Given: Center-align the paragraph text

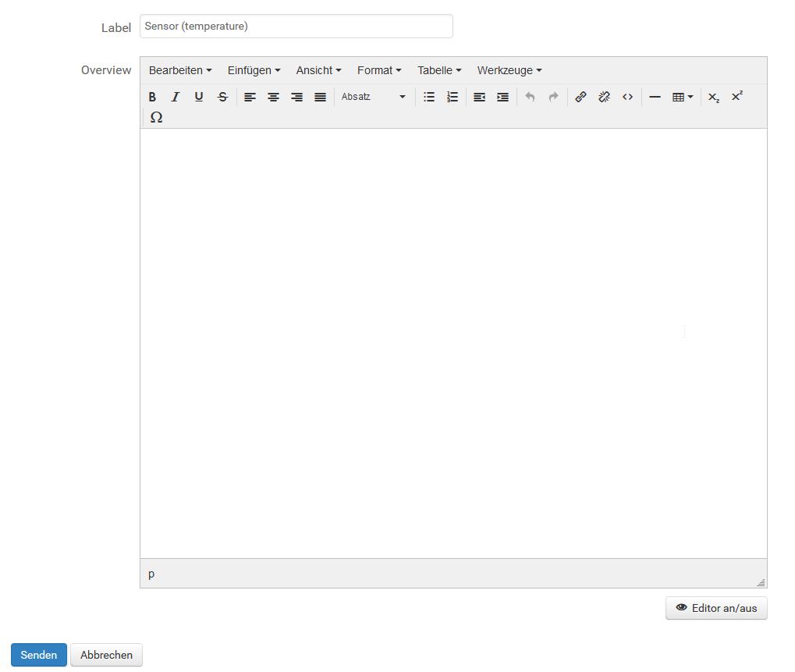Looking at the screenshot, I should [x=273, y=98].
